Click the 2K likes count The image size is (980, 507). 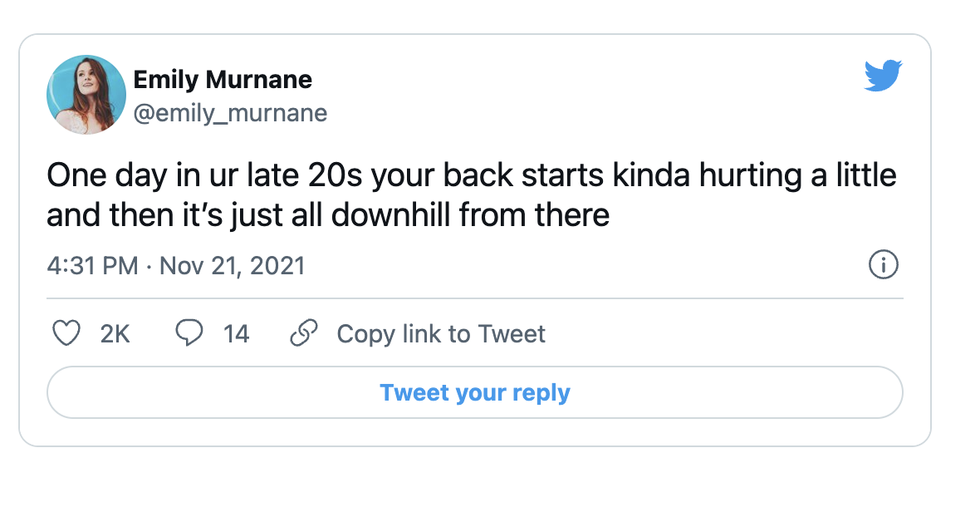point(115,333)
